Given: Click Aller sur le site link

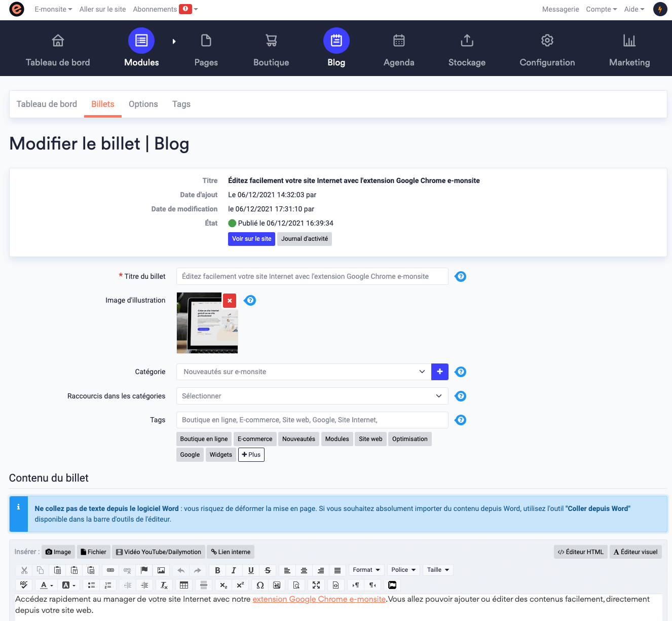Looking at the screenshot, I should coord(102,9).
